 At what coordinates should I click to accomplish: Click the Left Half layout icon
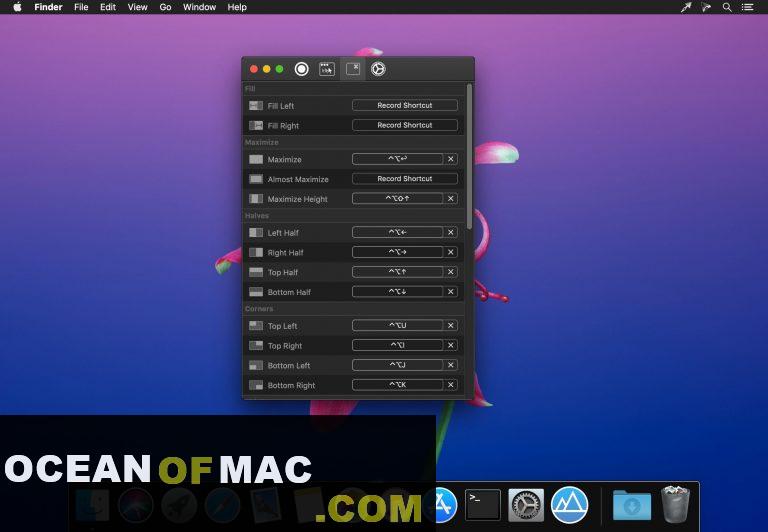click(x=256, y=233)
